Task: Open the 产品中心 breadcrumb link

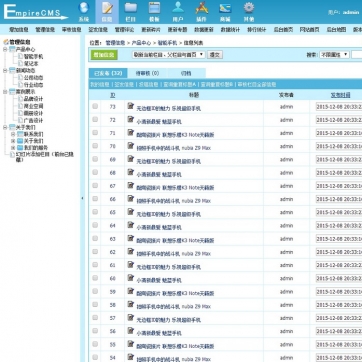Action: [x=142, y=43]
